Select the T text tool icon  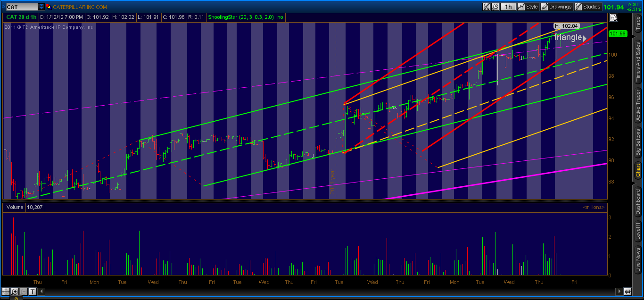[33, 292]
